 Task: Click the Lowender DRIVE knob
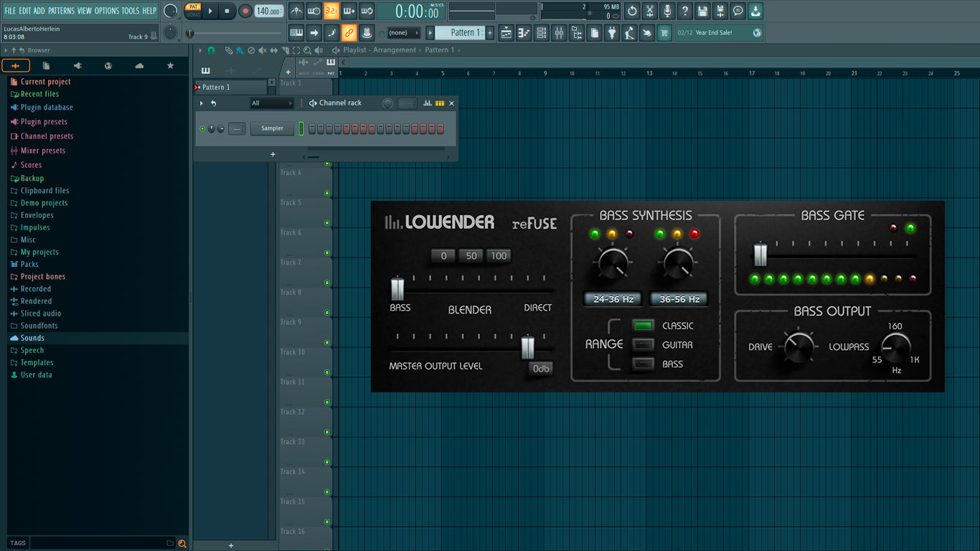(x=798, y=347)
